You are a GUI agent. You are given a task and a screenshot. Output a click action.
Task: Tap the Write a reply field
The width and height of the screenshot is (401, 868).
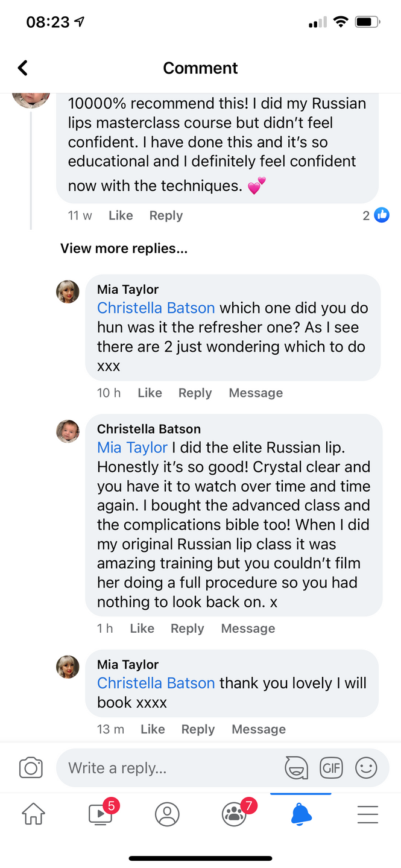pos(169,768)
